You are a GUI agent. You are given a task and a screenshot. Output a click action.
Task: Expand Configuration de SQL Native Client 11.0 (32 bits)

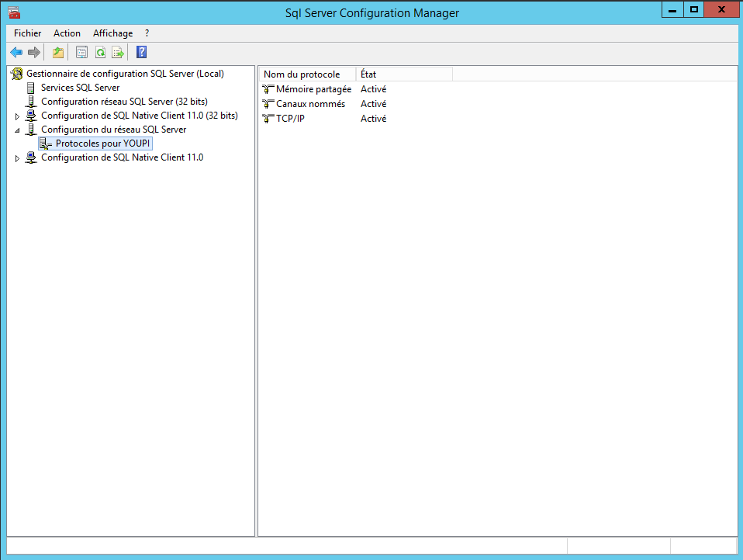pyautogui.click(x=17, y=116)
